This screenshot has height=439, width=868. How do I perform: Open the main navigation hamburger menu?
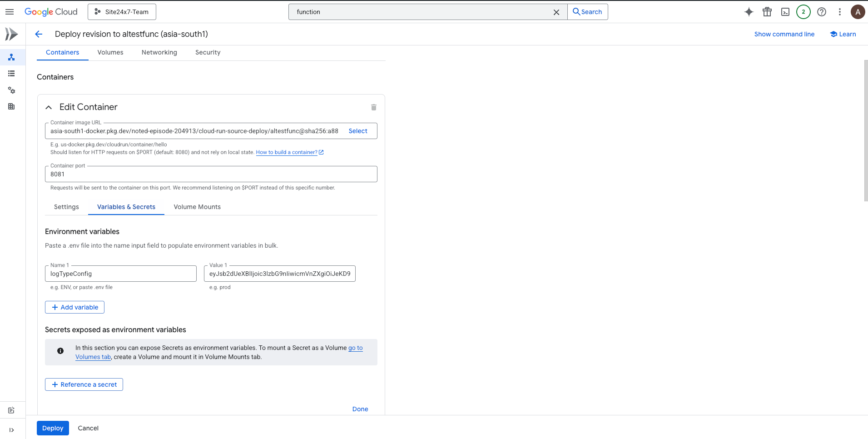10,12
